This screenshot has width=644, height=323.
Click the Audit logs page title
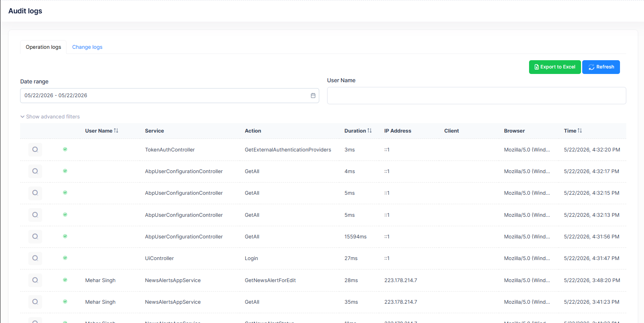25,11
